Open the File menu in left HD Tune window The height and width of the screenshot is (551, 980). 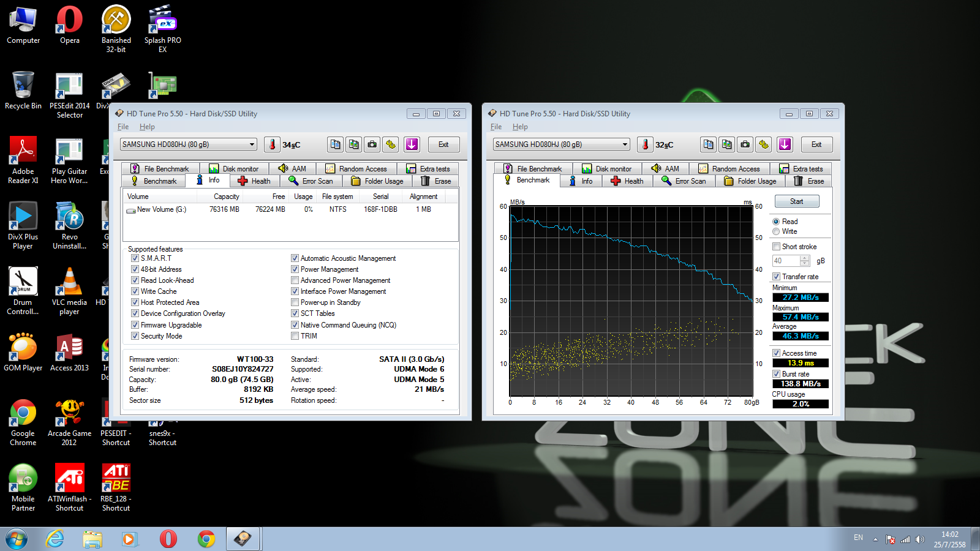point(123,127)
